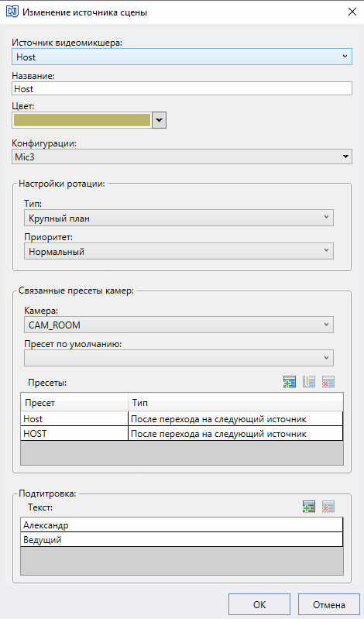The height and width of the screenshot is (619, 364).
Task: Select the lowercase Host preset row
Action: click(x=181, y=419)
